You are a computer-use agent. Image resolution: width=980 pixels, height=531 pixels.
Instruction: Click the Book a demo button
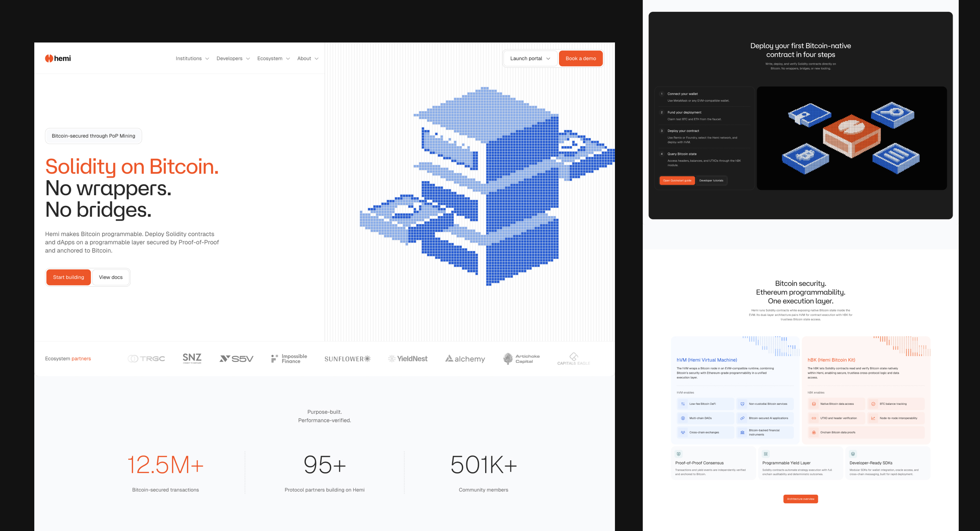pos(581,58)
